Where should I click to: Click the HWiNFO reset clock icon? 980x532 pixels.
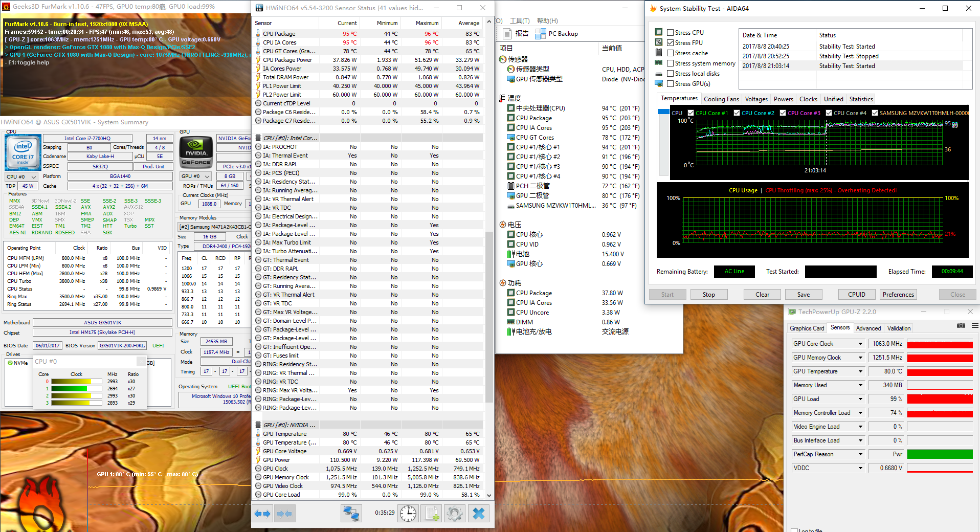coord(408,513)
